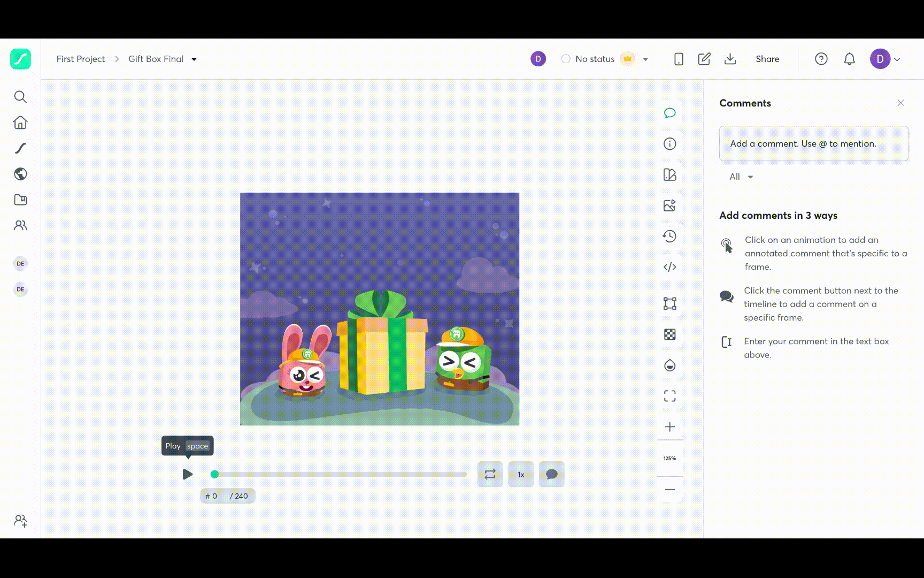Toggle loop playback button
This screenshot has height=578, width=924.
tap(490, 474)
